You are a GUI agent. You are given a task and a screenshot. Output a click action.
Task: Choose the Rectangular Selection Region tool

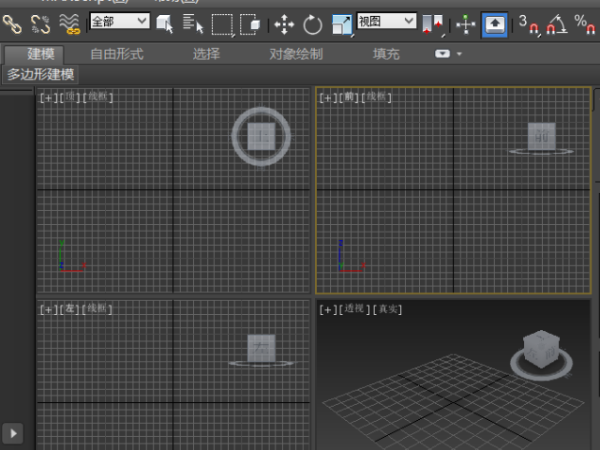pos(222,23)
